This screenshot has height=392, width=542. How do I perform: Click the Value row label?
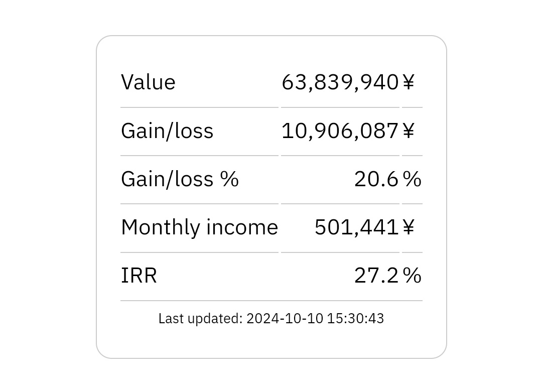[x=148, y=82]
